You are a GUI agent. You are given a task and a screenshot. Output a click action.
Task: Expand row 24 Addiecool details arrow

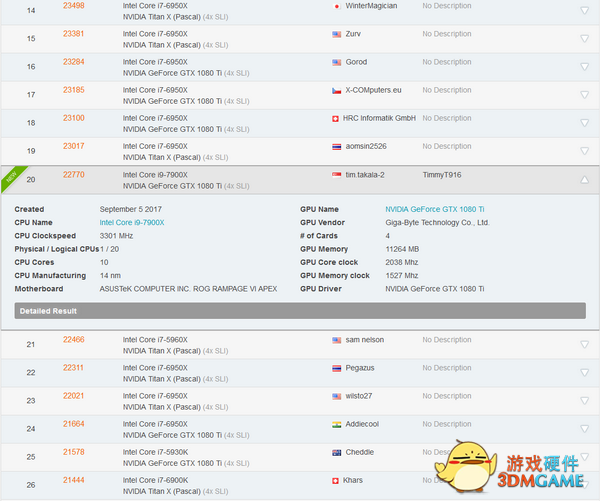(x=584, y=429)
